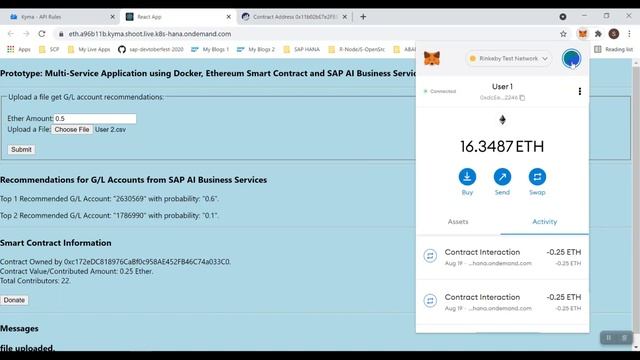Click the Swap button in MetaMask
The image size is (640, 360).
click(537, 182)
